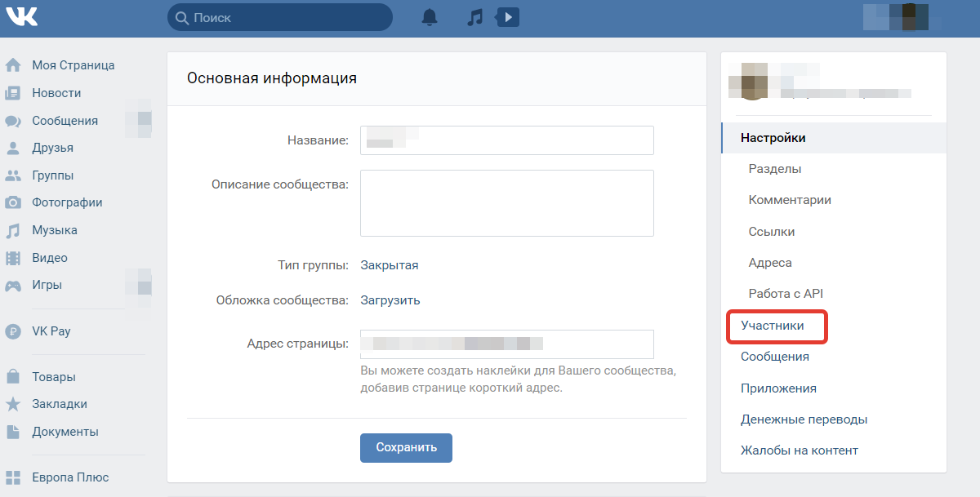
Task: Select Комментарии in settings menu
Action: point(790,200)
